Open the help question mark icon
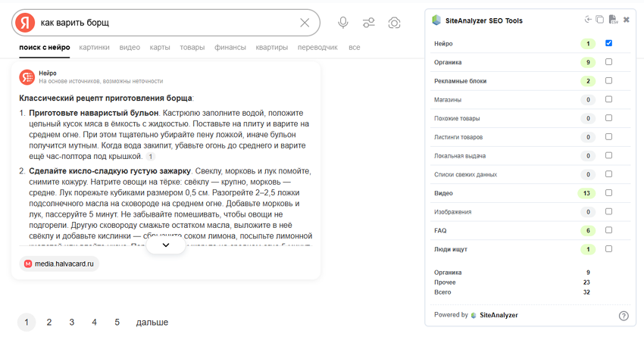The image size is (644, 340). (624, 316)
